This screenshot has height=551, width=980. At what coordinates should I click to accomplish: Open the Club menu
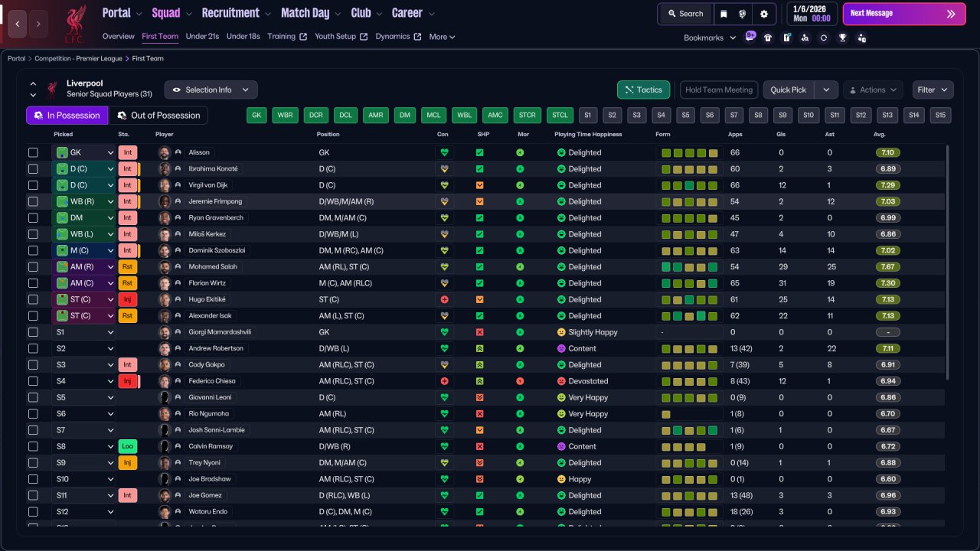point(367,13)
